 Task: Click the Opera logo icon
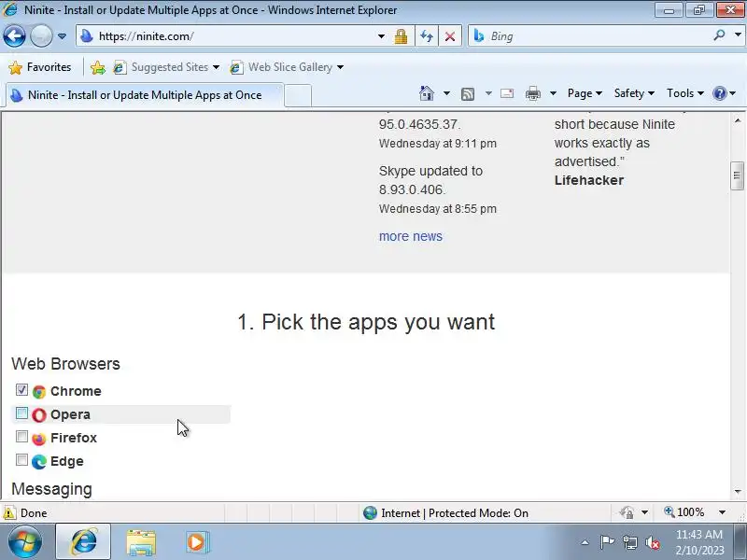coord(39,414)
